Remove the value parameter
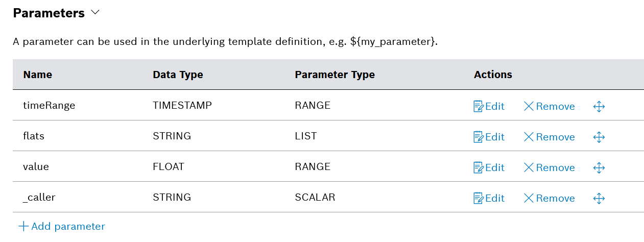This screenshot has height=242, width=644. tap(550, 167)
